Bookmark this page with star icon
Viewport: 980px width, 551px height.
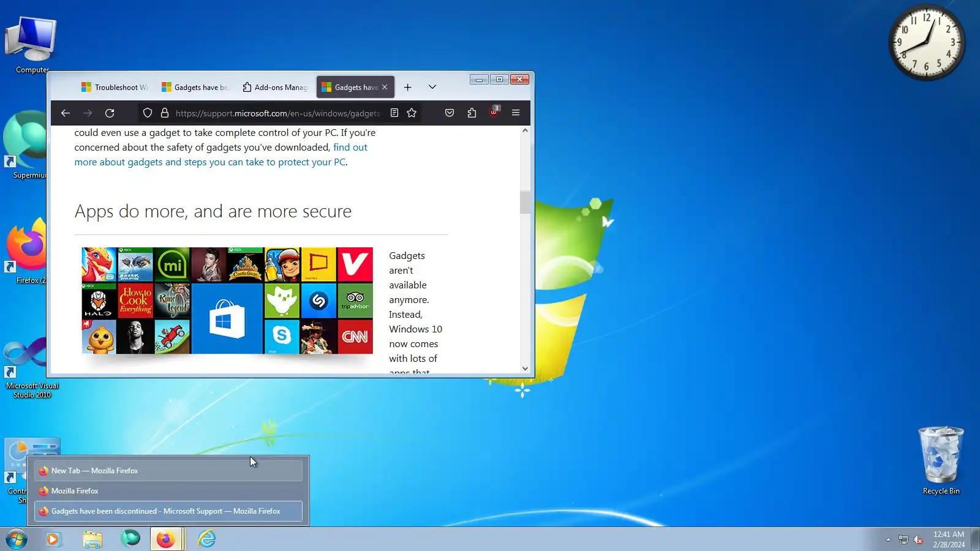click(412, 113)
